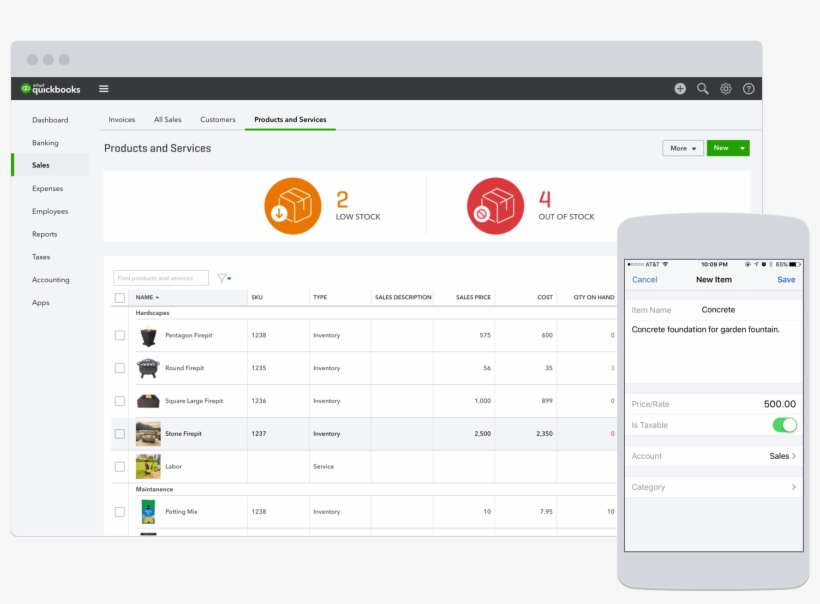The width and height of the screenshot is (820, 604).
Task: Open search with the magnifier icon
Action: (703, 89)
